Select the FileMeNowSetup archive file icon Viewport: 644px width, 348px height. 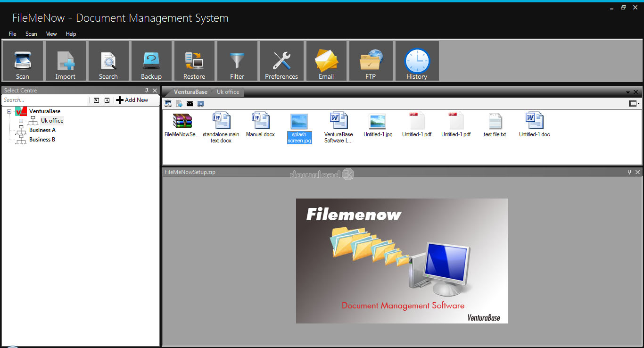pyautogui.click(x=182, y=125)
